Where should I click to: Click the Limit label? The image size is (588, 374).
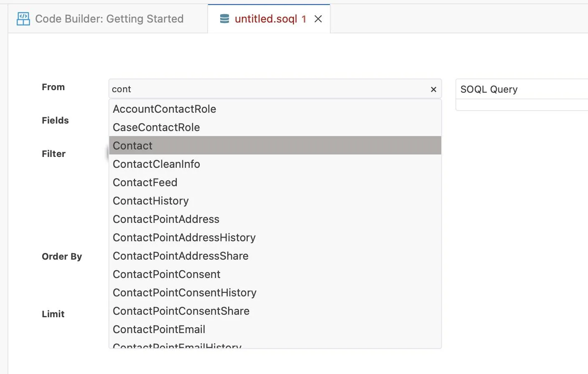(53, 314)
